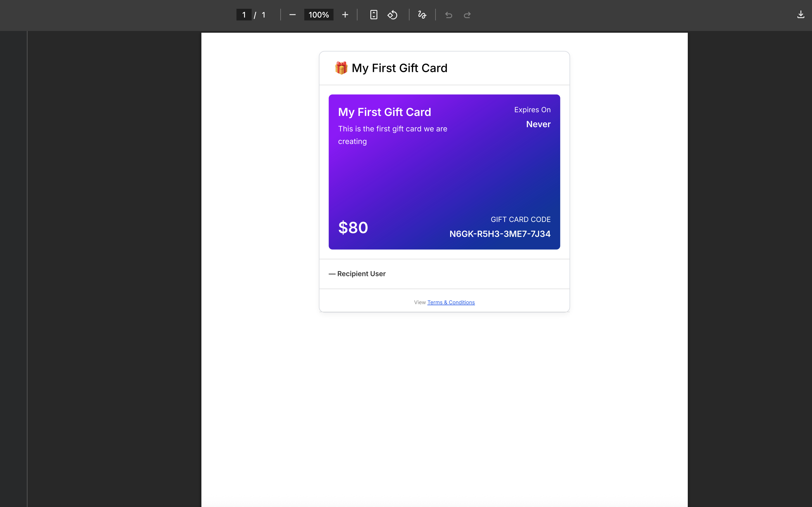Click the undo arrow icon
Screen dimensions: 812x507
tap(449, 15)
